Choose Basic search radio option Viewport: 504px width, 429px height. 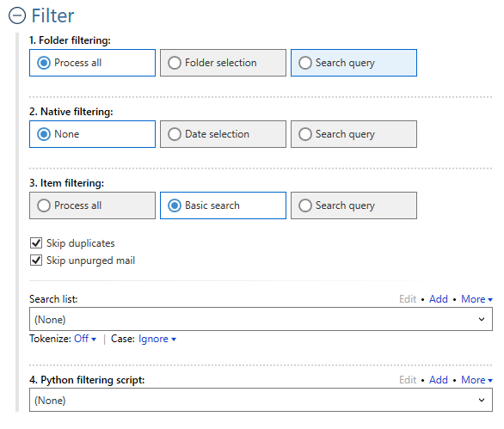coord(223,205)
